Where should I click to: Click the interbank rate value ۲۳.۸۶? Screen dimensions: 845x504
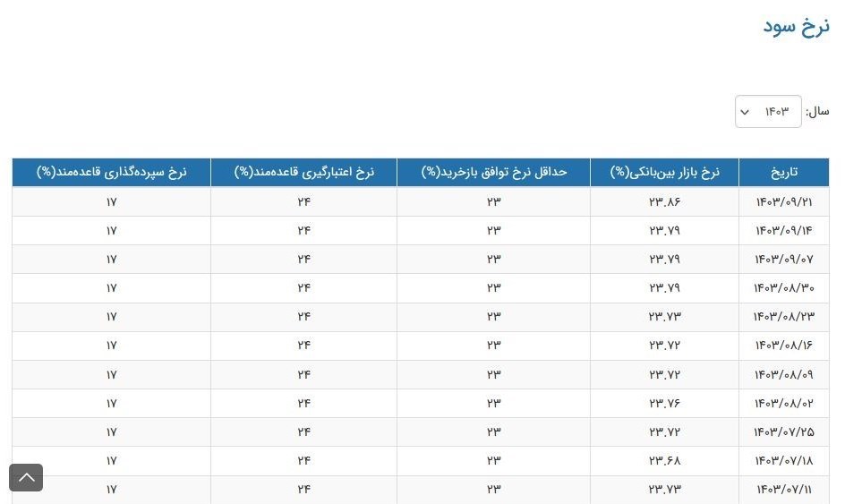[x=664, y=201]
